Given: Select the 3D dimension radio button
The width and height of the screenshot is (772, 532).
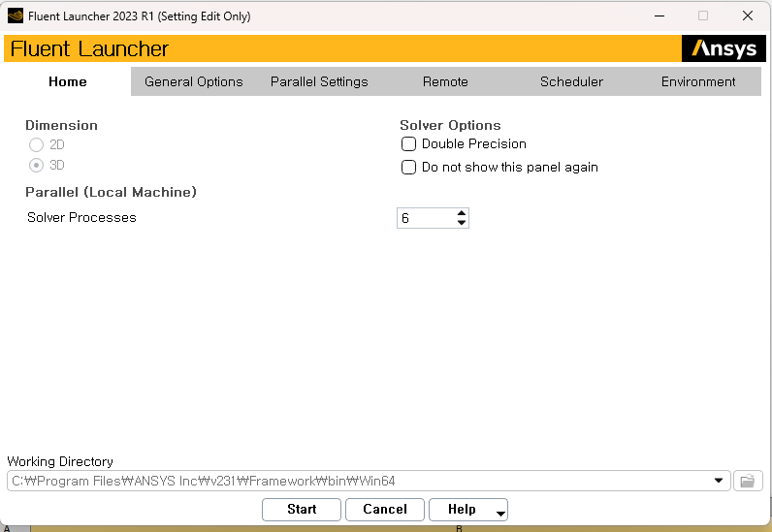Looking at the screenshot, I should [37, 165].
